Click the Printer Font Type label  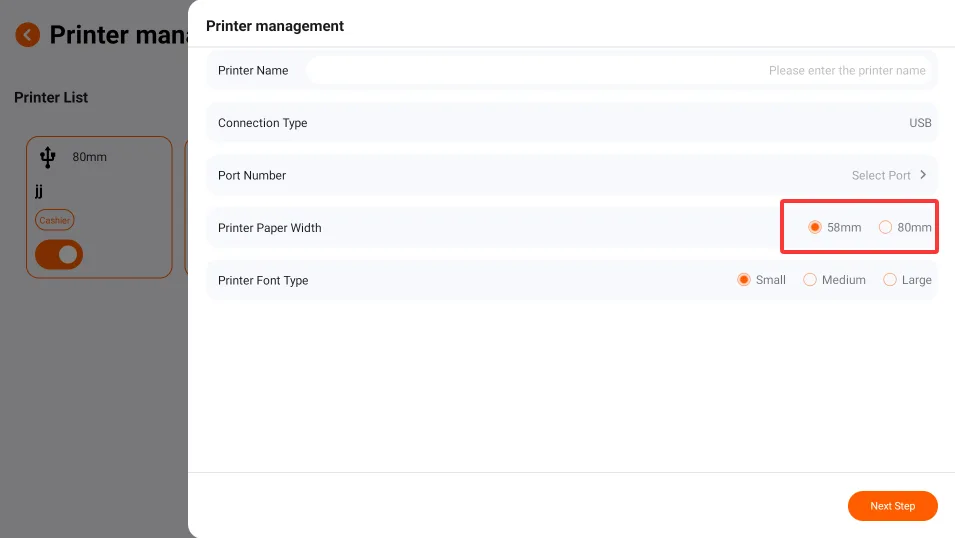tap(263, 280)
